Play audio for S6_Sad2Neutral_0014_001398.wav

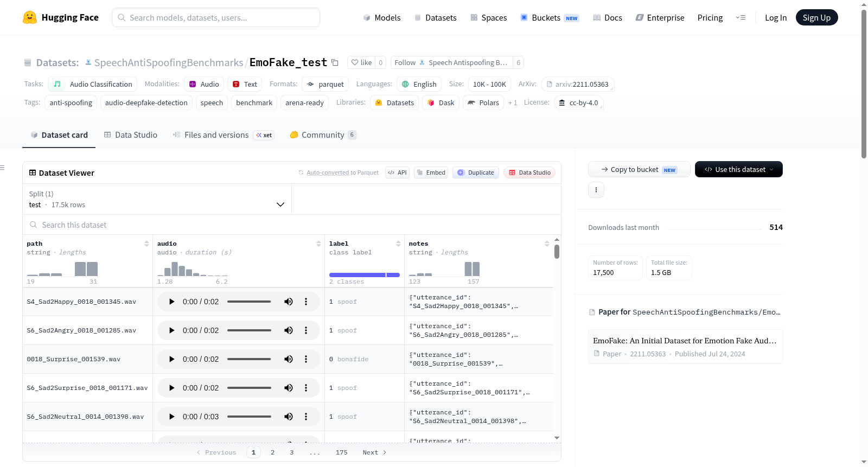tap(172, 417)
